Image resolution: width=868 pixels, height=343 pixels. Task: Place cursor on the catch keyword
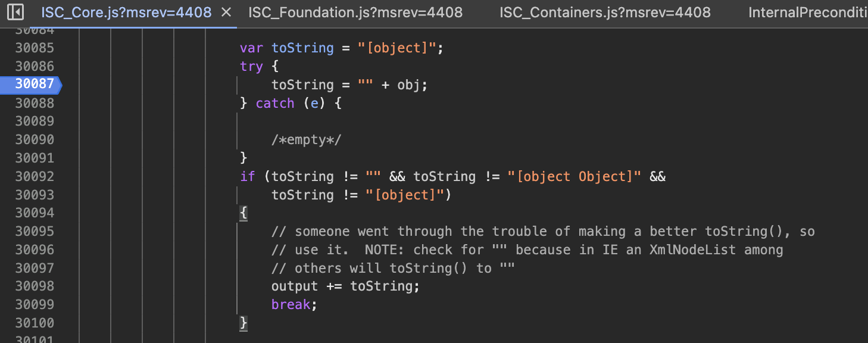275,103
